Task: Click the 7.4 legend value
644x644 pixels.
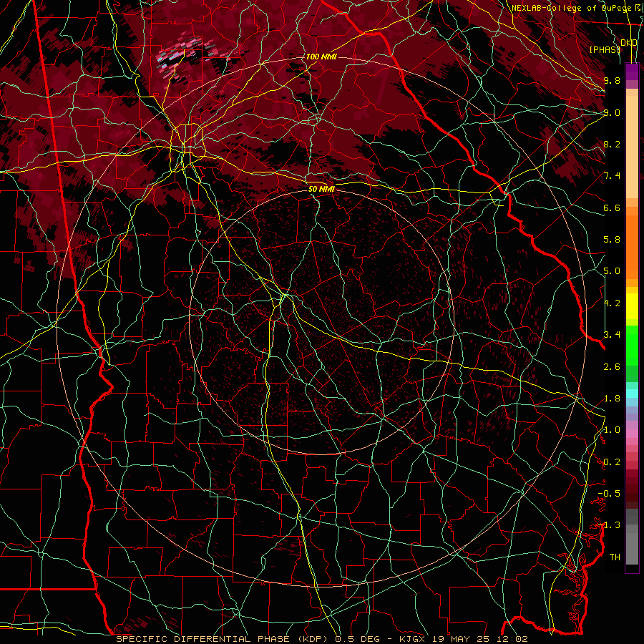Action: (x=612, y=176)
